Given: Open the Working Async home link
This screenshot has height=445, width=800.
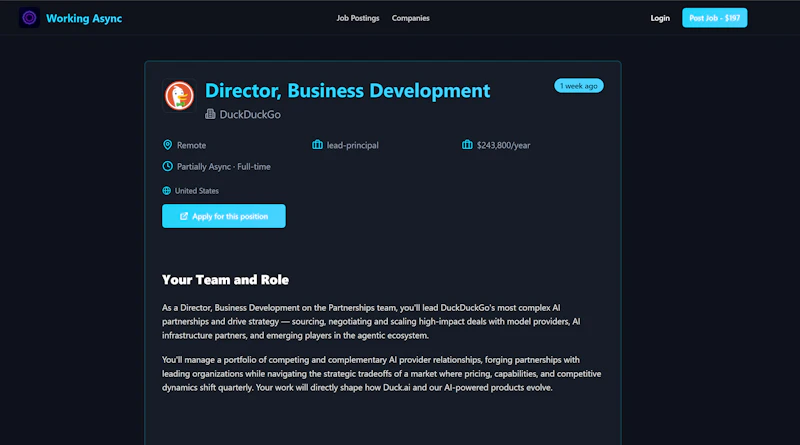Looking at the screenshot, I should pyautogui.click(x=84, y=18).
